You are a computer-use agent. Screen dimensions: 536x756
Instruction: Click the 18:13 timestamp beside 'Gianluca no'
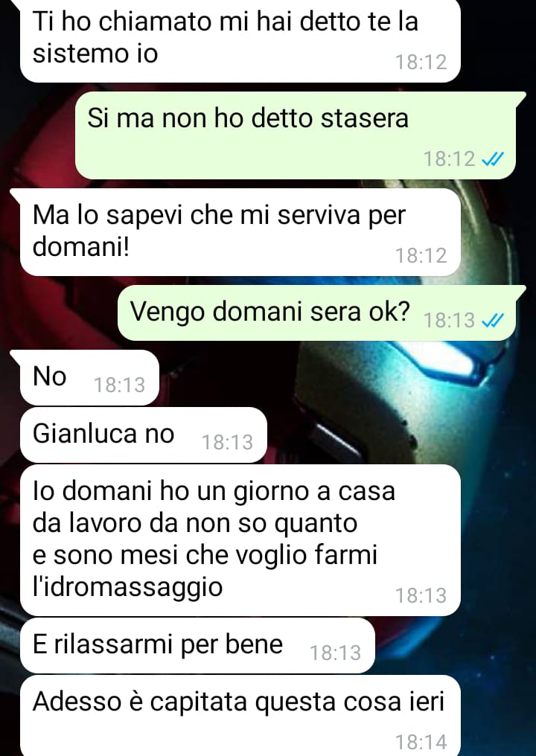[x=227, y=442]
